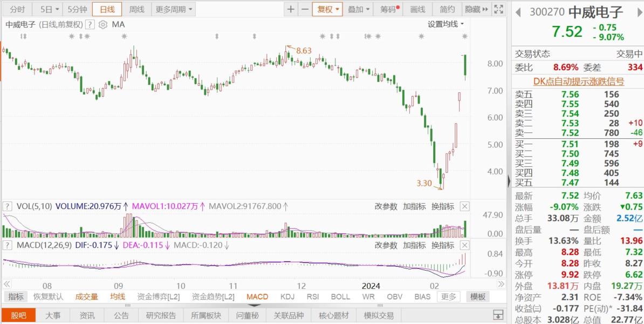Open the 公告 announcements tab
Screen dimensions: 644x324
pyautogui.click(x=121, y=315)
